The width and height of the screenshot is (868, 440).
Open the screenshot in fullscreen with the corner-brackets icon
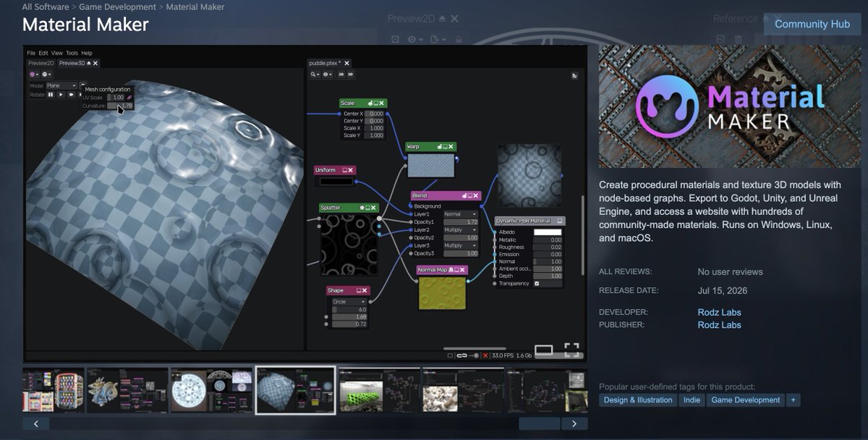(x=571, y=350)
